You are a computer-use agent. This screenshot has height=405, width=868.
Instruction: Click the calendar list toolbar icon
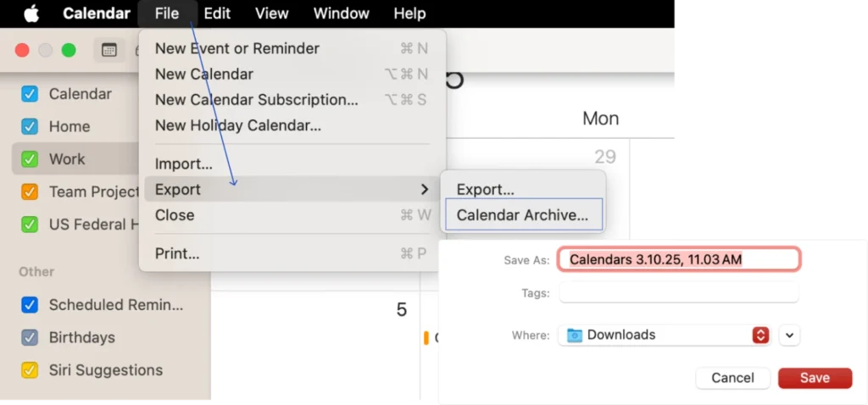[x=109, y=50]
